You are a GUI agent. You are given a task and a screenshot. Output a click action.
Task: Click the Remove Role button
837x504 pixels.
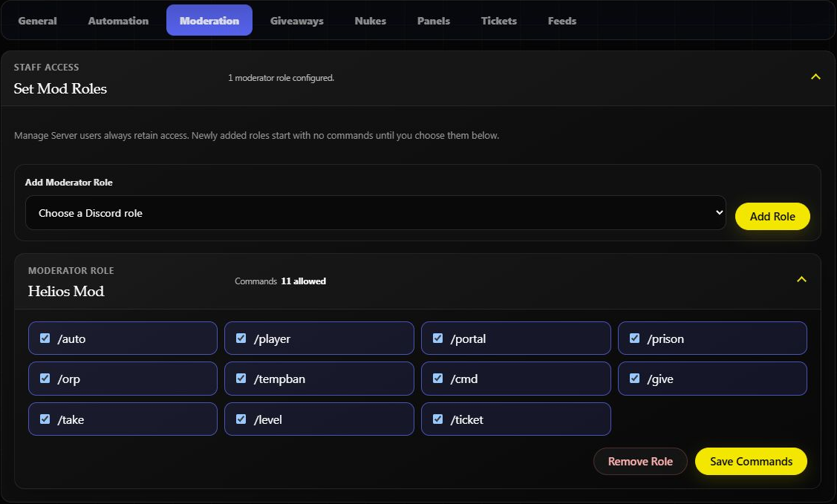(640, 462)
